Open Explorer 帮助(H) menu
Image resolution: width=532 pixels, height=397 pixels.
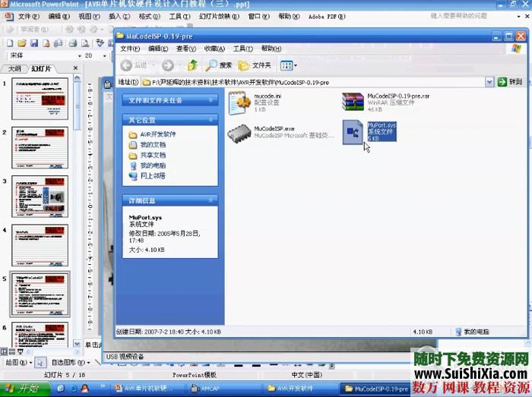coord(271,49)
